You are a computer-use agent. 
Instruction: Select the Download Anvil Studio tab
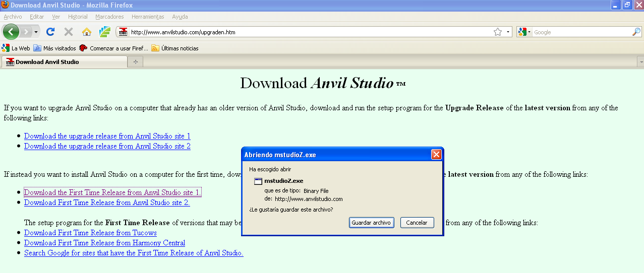[x=65, y=62]
